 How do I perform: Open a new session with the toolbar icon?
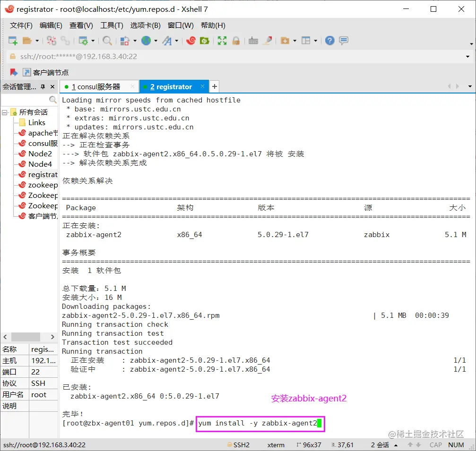pyautogui.click(x=13, y=41)
